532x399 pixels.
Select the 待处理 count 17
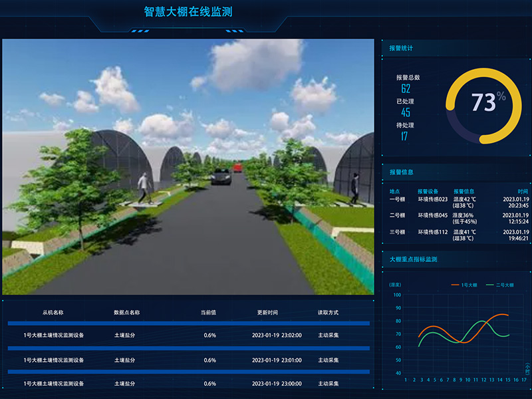point(404,136)
